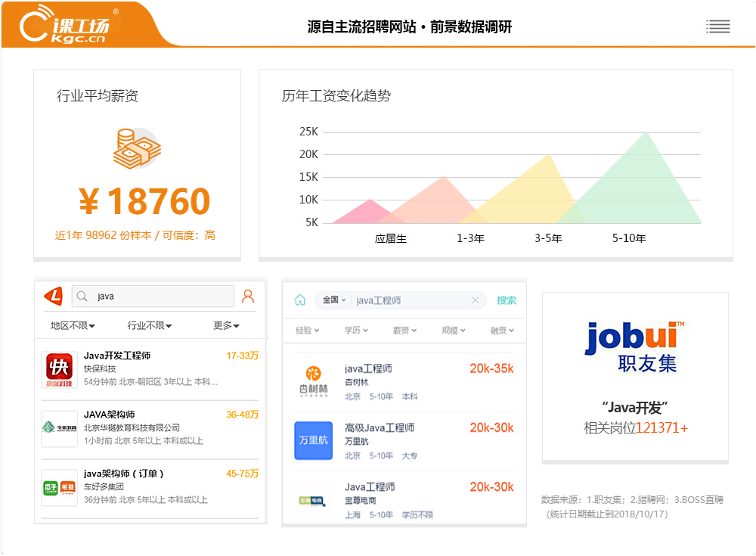This screenshot has width=756, height=556.
Task: Click the home icon beside the 全国 selector
Action: (300, 300)
